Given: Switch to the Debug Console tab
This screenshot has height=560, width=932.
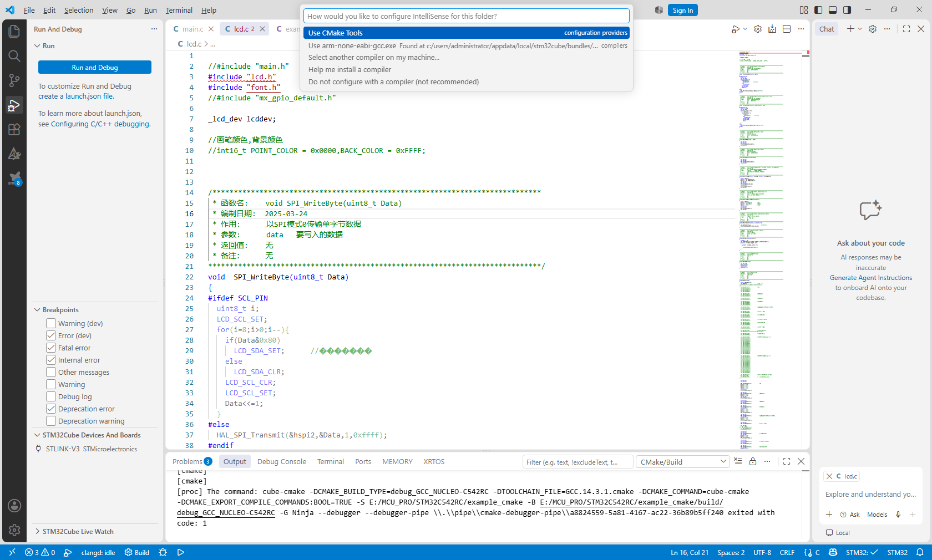Looking at the screenshot, I should 281,461.
